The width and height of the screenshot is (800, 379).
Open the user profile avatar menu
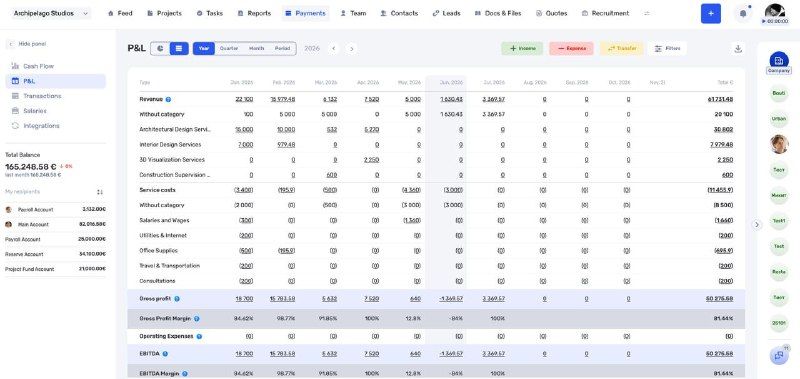pos(774,11)
